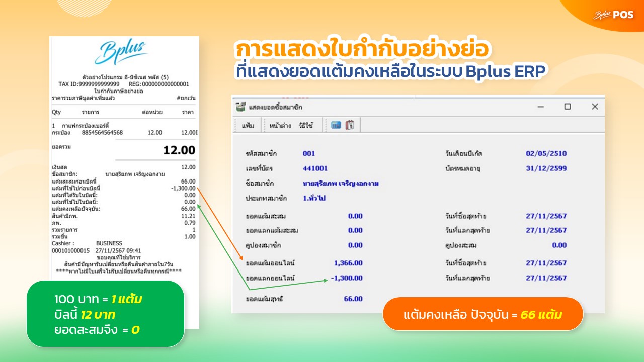The image size is (644, 362).
Task: Click the ยอดแลกแต้มสะสม value 0.00
Action: click(355, 230)
